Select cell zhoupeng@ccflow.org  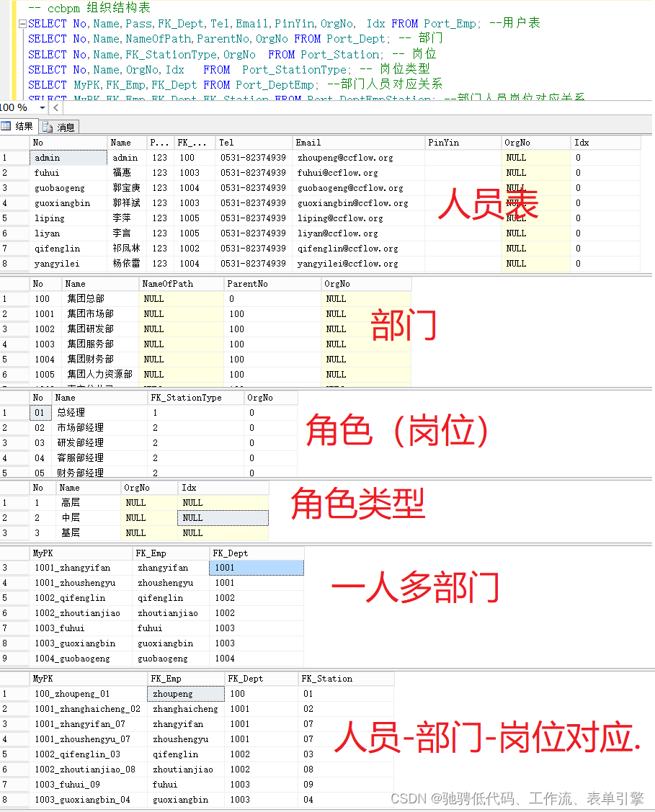(358, 158)
